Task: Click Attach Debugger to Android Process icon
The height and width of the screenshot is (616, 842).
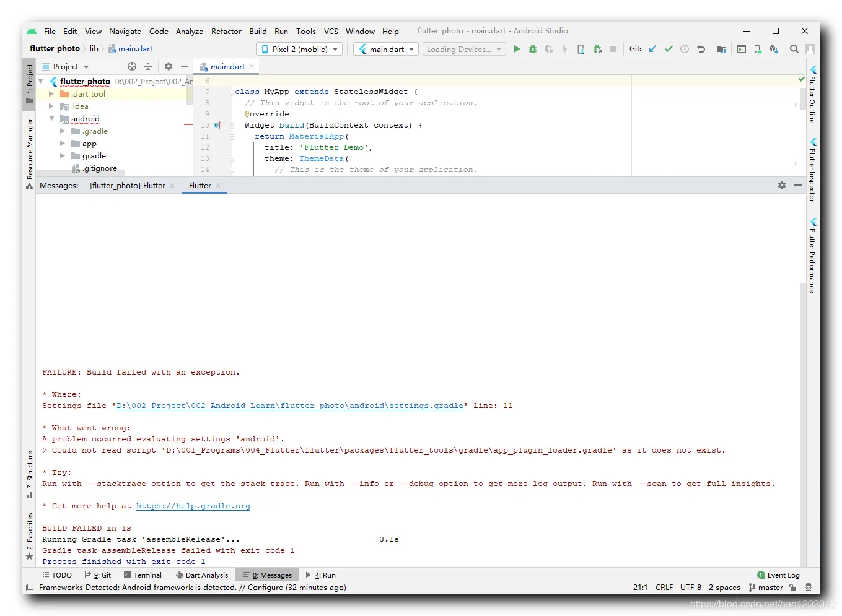Action: (x=597, y=49)
